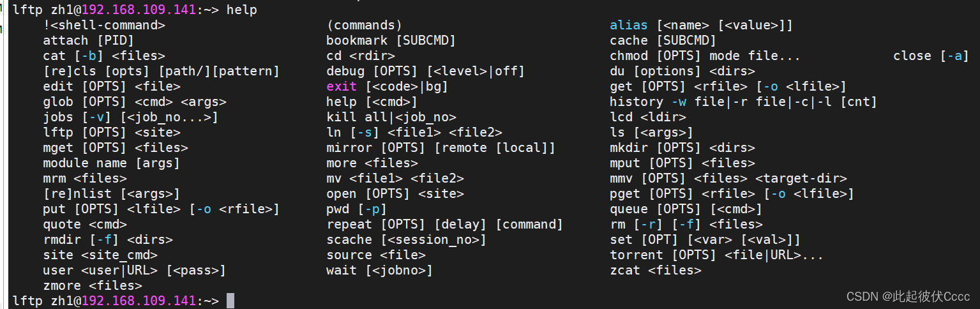Click the cyan alias command text

(629, 25)
